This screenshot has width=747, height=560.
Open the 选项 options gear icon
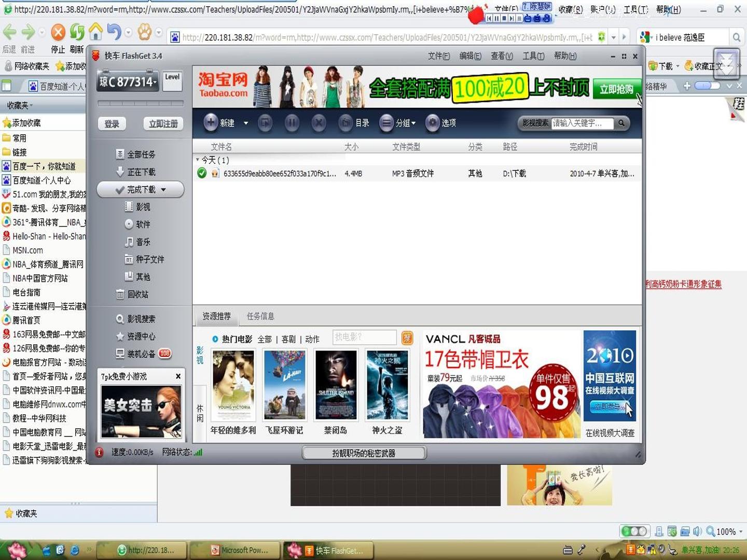tap(440, 123)
